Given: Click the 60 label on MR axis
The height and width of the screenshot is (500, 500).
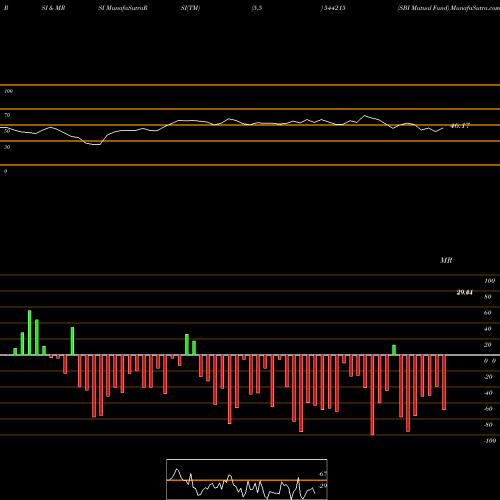Looking at the screenshot, I should pos(488,313).
